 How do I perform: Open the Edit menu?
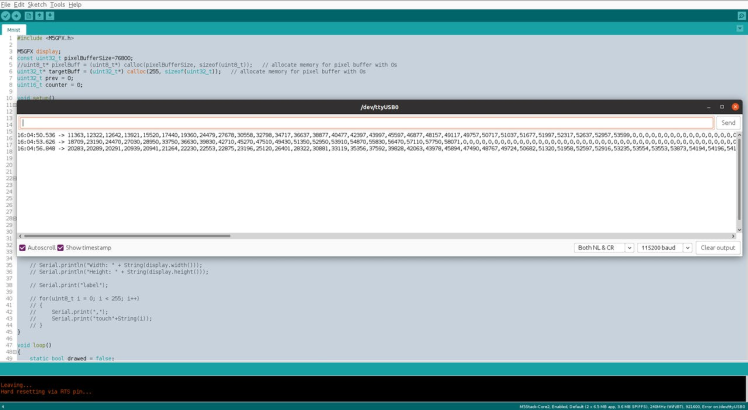pyautogui.click(x=19, y=4)
